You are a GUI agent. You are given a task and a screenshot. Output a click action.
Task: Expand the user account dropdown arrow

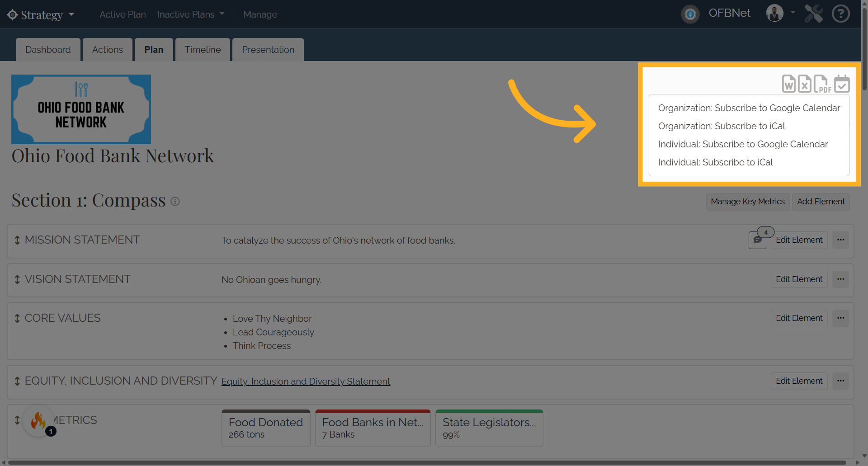pyautogui.click(x=793, y=12)
